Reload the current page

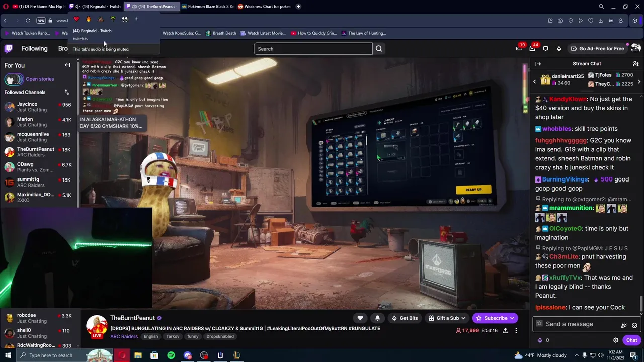coord(28,21)
